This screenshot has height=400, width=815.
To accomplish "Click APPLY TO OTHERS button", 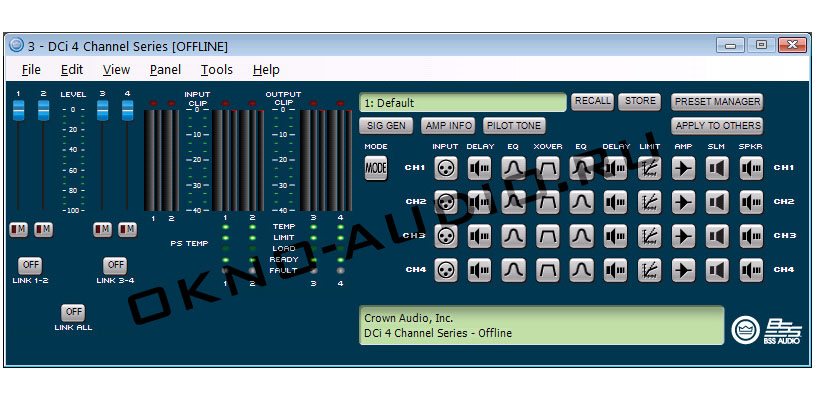I will click(717, 126).
